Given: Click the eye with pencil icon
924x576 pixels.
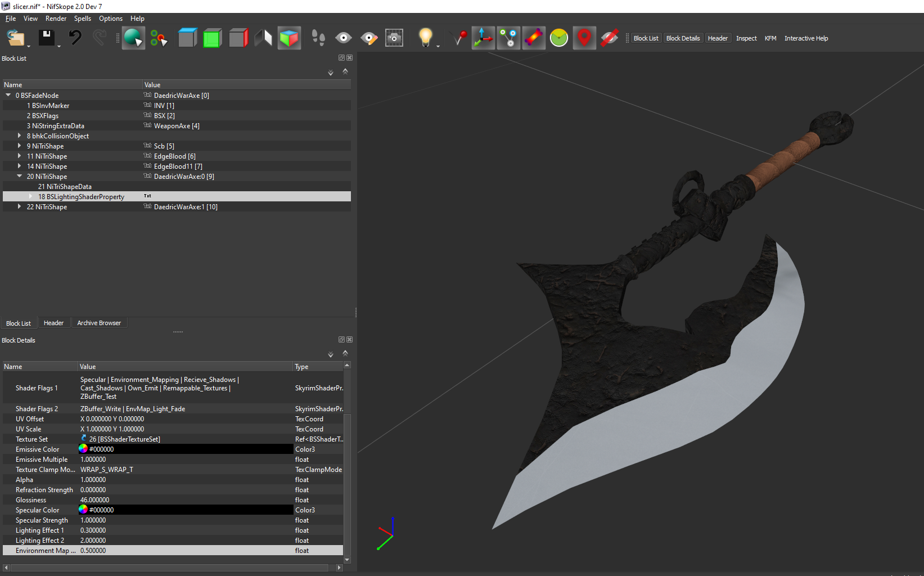Looking at the screenshot, I should (x=369, y=38).
